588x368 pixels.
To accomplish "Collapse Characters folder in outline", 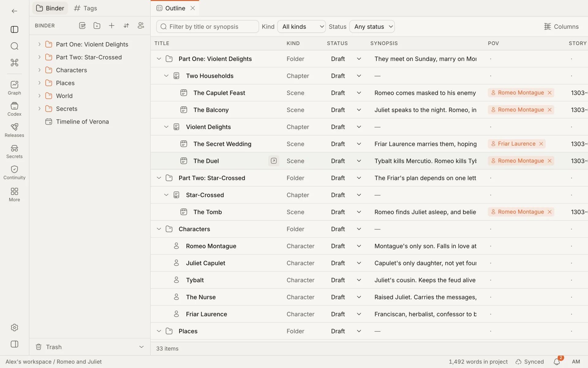I will tap(159, 229).
